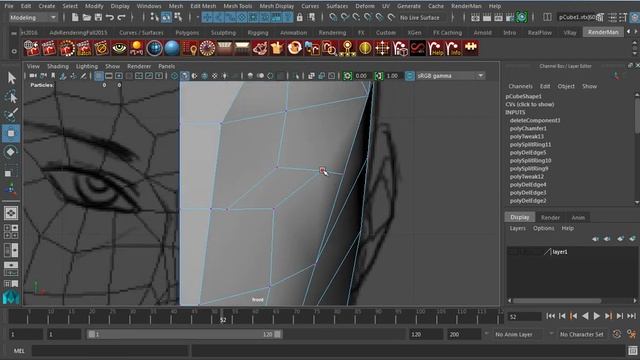
Task: Click the polySplitRing11 input
Action: coord(530,144)
